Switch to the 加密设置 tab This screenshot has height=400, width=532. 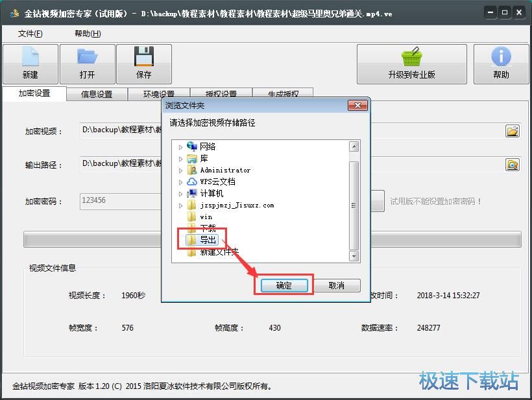tap(34, 93)
